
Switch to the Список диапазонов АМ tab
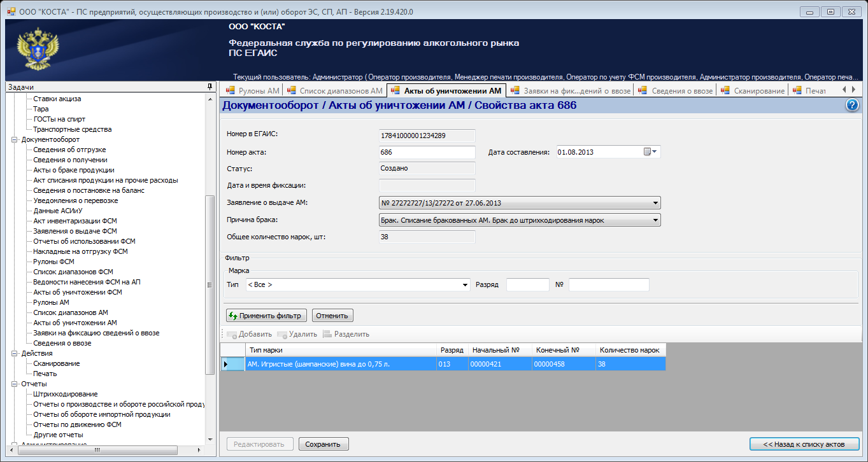335,91
